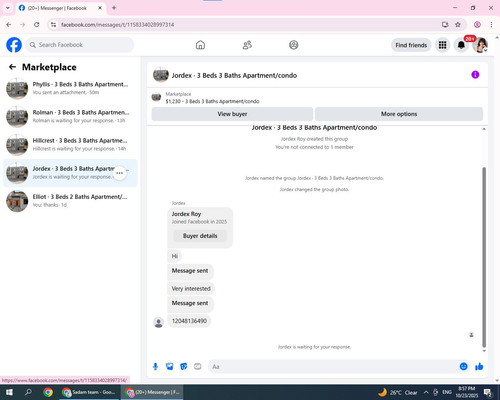Send a thumbs-up like

(479, 367)
